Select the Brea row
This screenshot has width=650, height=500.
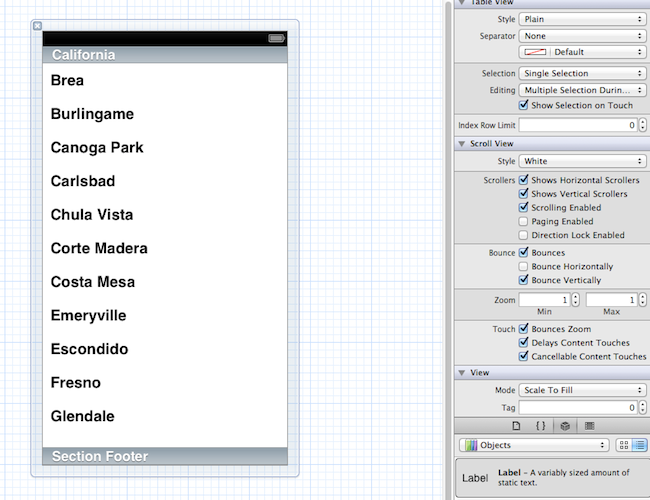click(165, 80)
